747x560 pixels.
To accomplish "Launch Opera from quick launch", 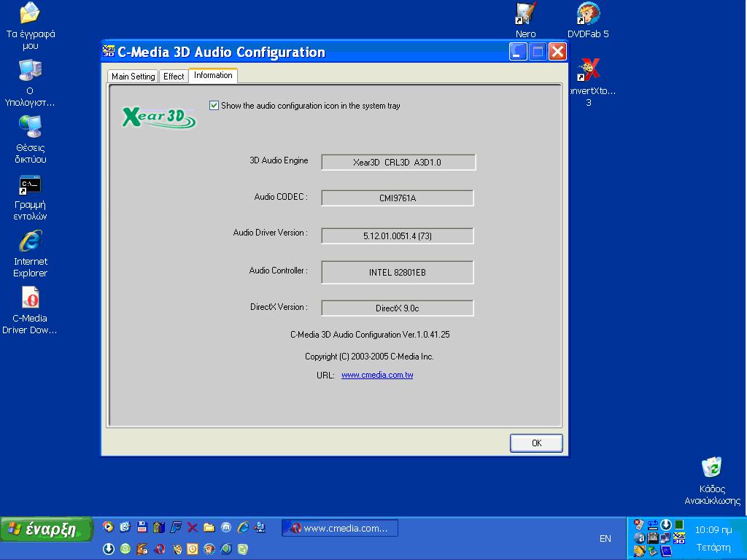I will (160, 549).
